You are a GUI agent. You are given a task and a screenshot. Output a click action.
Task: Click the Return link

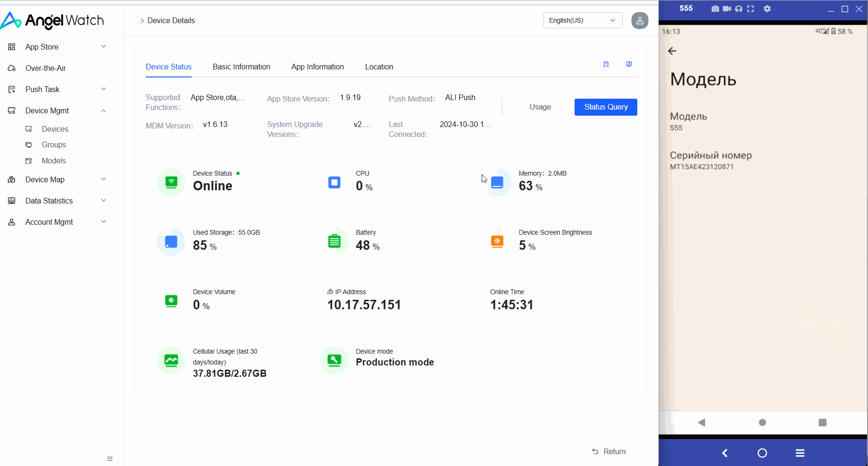tap(609, 451)
